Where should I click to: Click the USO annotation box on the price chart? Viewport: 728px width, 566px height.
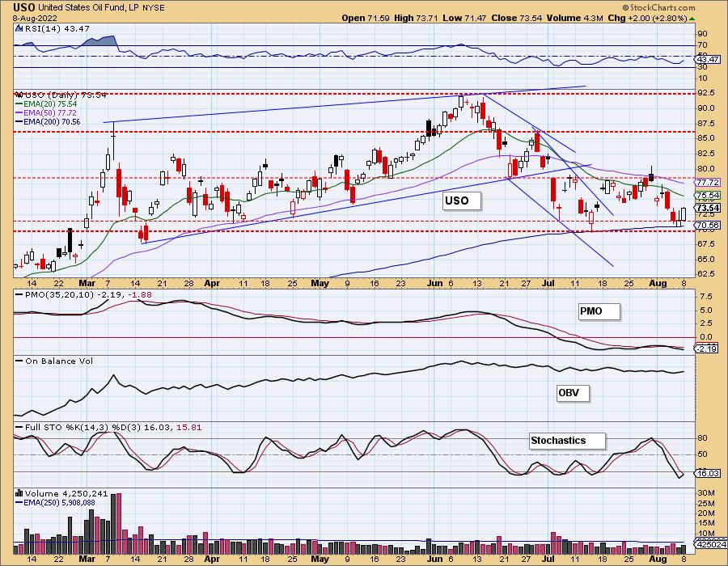(x=462, y=201)
